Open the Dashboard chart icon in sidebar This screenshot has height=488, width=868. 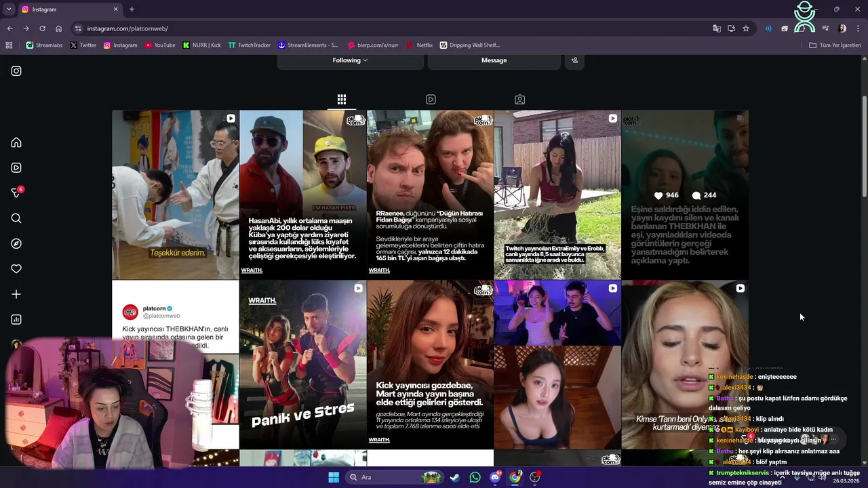[16, 319]
